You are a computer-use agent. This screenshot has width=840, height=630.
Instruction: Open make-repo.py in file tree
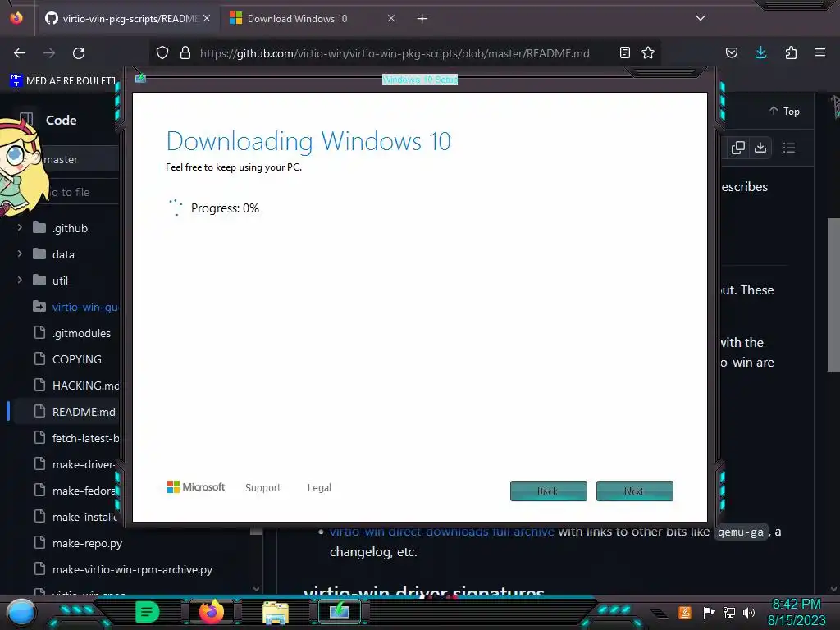[x=87, y=543]
